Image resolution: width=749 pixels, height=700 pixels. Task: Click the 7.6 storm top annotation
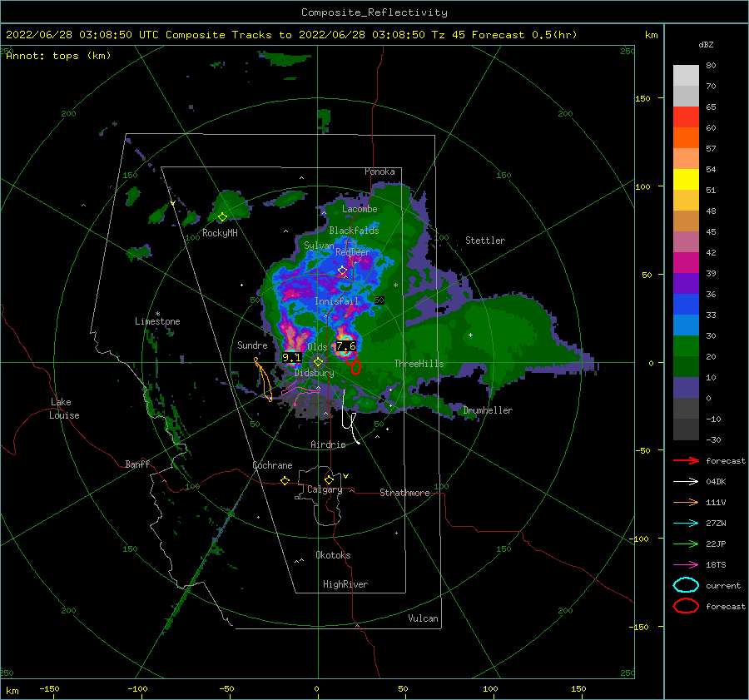click(x=346, y=345)
